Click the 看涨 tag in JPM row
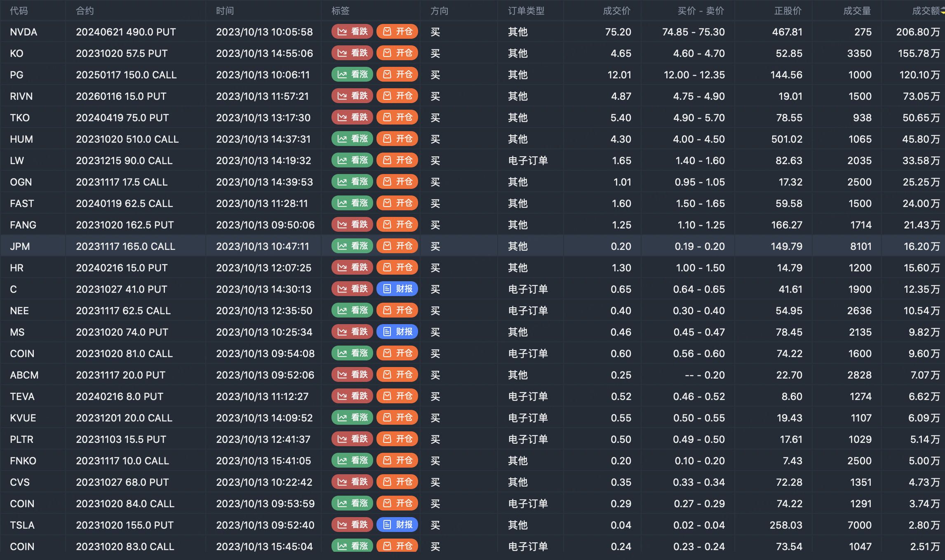945x560 pixels. pyautogui.click(x=352, y=246)
